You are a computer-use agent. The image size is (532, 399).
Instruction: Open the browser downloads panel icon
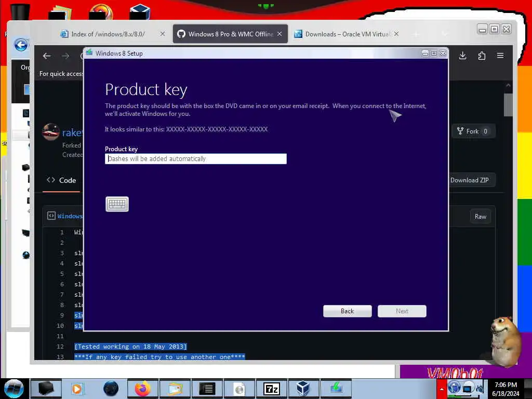(462, 56)
